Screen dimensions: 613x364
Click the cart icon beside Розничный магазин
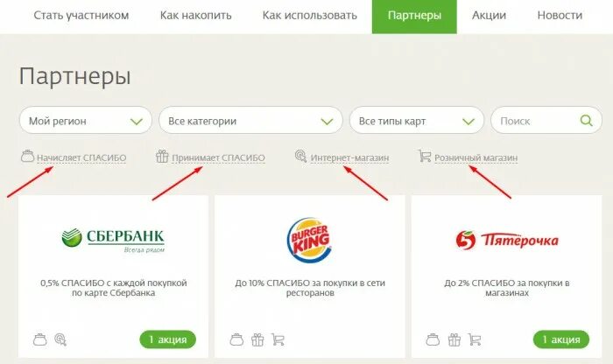[425, 157]
